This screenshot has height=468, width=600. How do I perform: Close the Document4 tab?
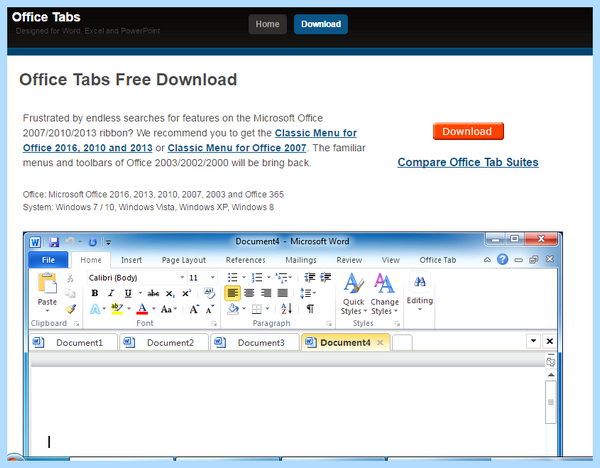pos(380,342)
